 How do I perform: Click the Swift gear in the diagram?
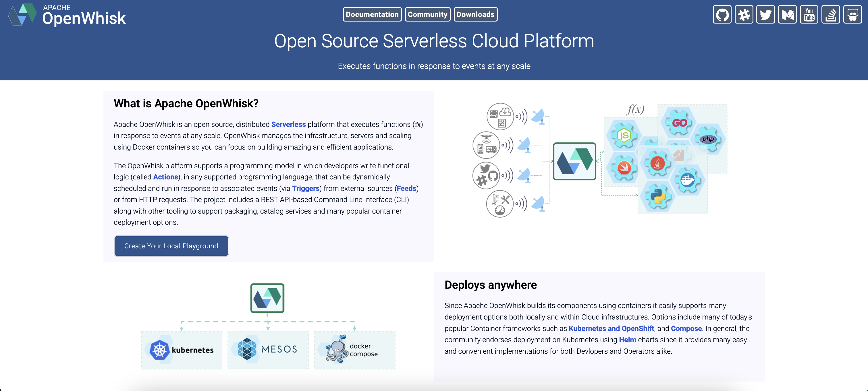click(x=624, y=168)
